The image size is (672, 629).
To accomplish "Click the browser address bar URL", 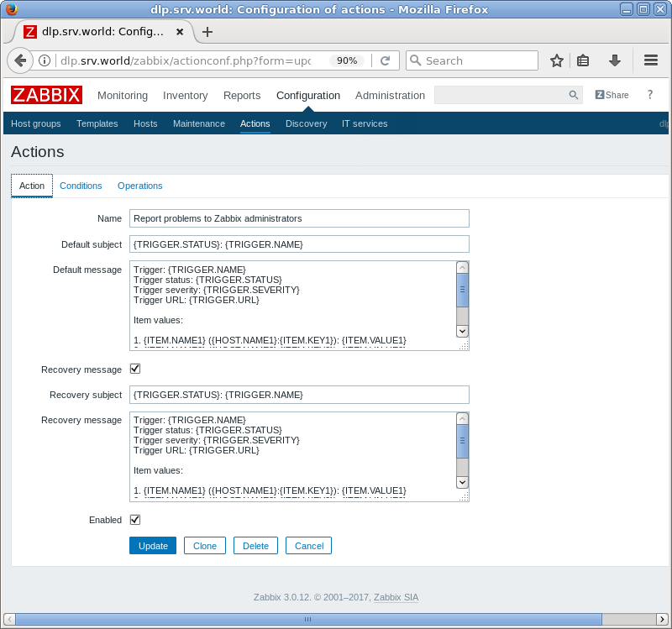I will 186,60.
